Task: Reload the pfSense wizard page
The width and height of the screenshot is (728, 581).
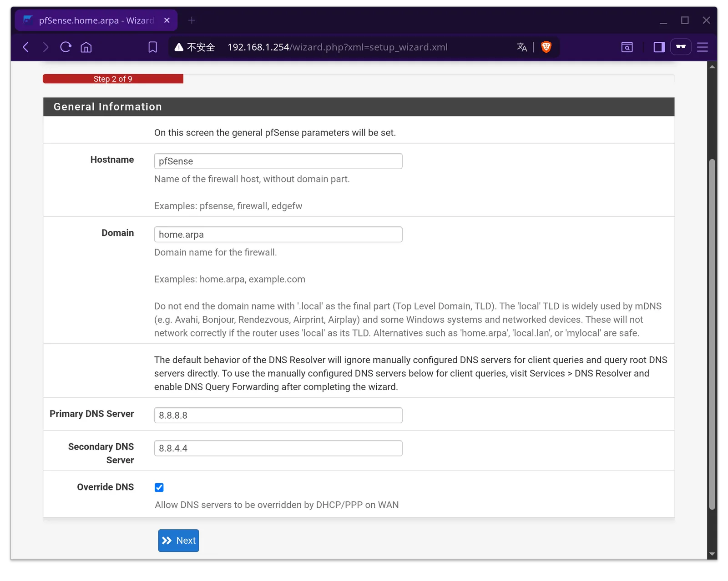Action: tap(66, 47)
